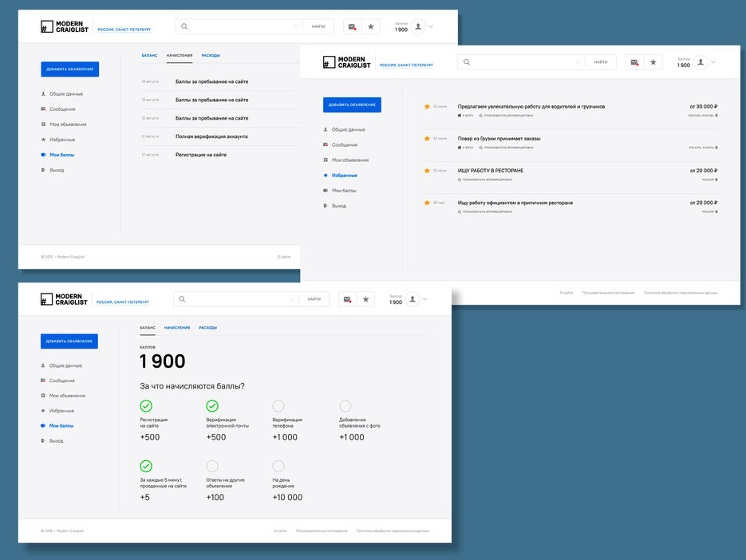Open 'Сообщения' in the Баланс window sidebar

pyautogui.click(x=57, y=381)
